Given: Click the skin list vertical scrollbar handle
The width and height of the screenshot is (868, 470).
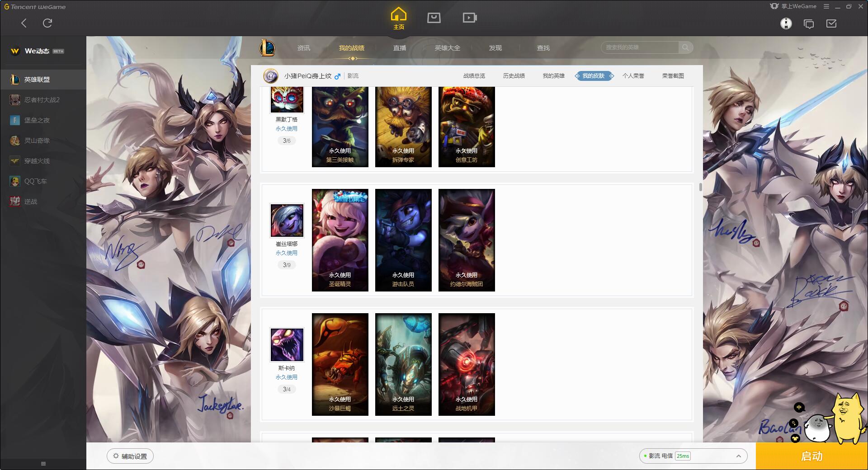Looking at the screenshot, I should click(x=701, y=187).
